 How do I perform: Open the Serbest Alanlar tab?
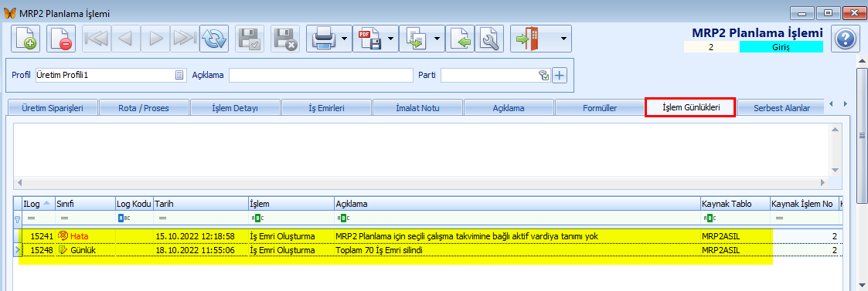[x=781, y=108]
